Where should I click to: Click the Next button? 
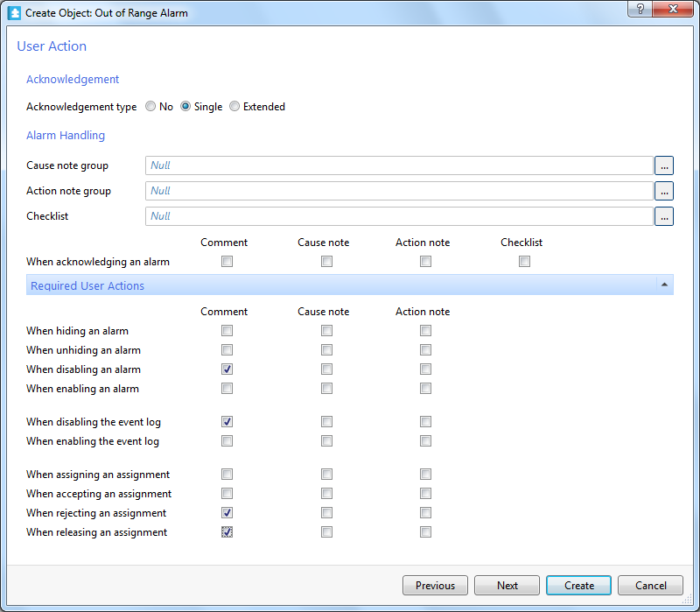tap(507, 586)
